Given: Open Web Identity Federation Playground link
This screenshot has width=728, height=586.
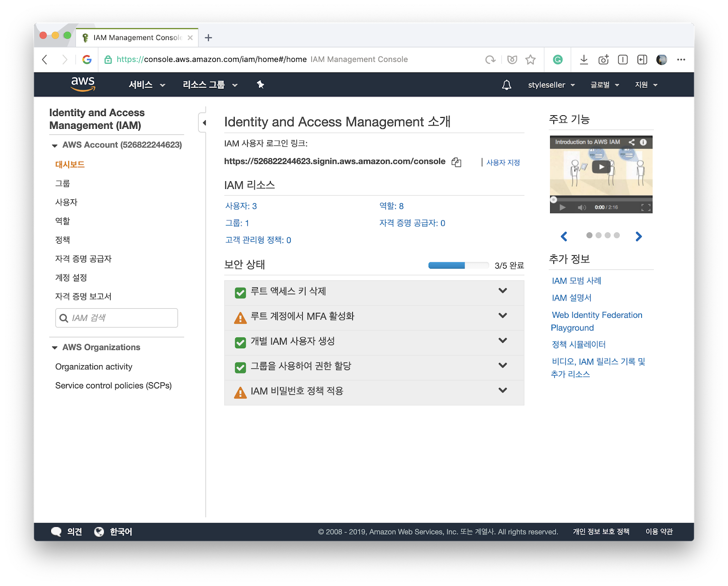Looking at the screenshot, I should (x=597, y=321).
